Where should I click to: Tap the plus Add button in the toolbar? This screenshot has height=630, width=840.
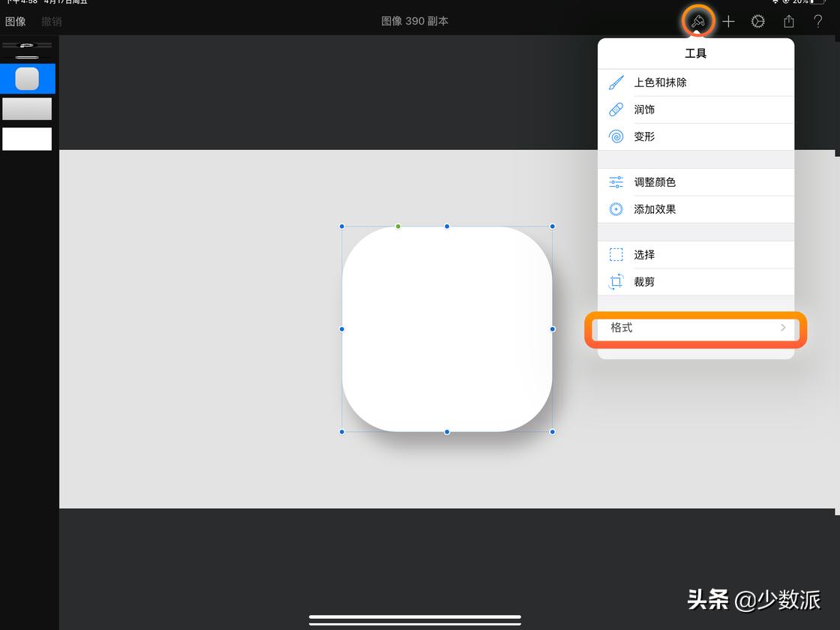pos(728,22)
